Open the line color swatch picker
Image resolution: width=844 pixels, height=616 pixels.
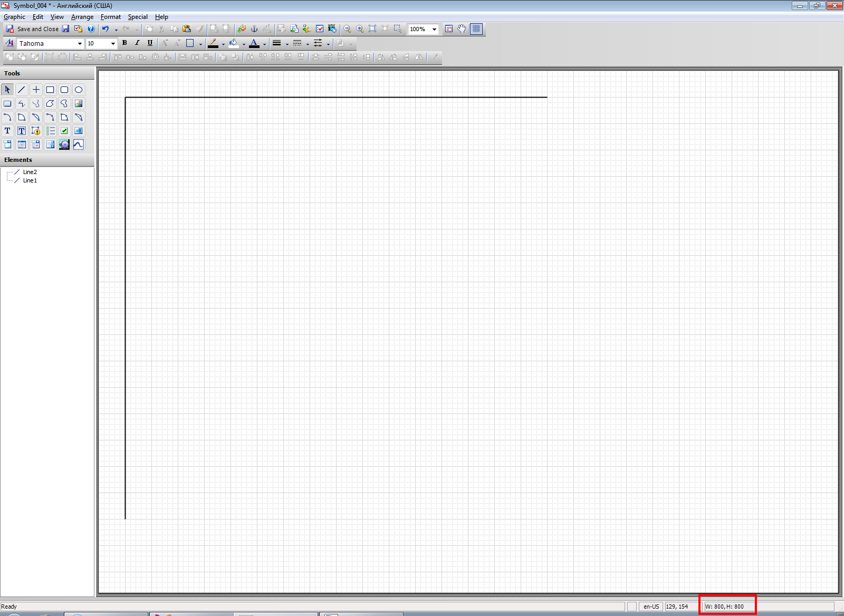click(223, 44)
